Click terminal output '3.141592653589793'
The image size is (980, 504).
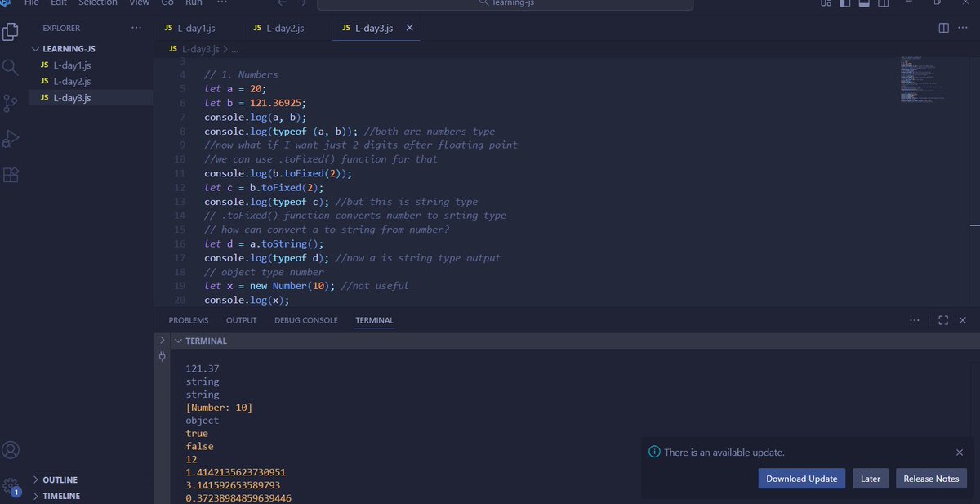point(233,485)
